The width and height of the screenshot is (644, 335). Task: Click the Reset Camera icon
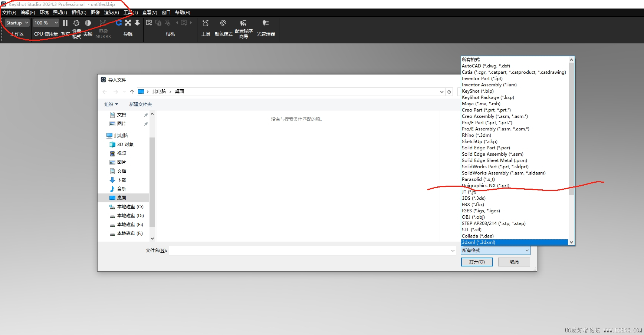click(x=168, y=23)
